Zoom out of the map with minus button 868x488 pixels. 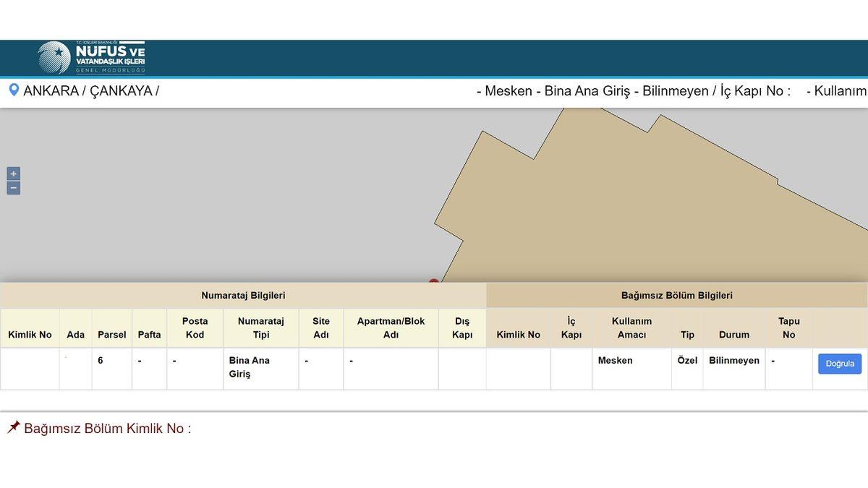pyautogui.click(x=13, y=188)
